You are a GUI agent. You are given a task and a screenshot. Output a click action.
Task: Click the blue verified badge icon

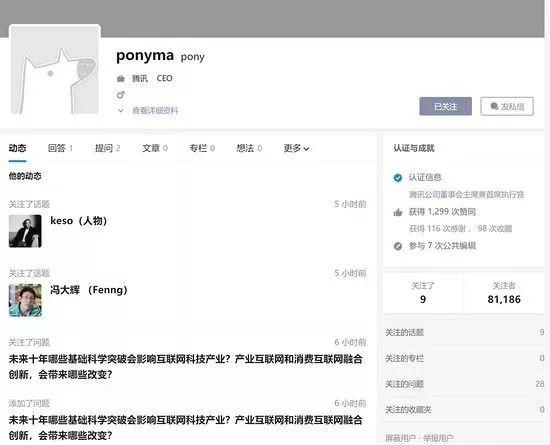(x=397, y=178)
